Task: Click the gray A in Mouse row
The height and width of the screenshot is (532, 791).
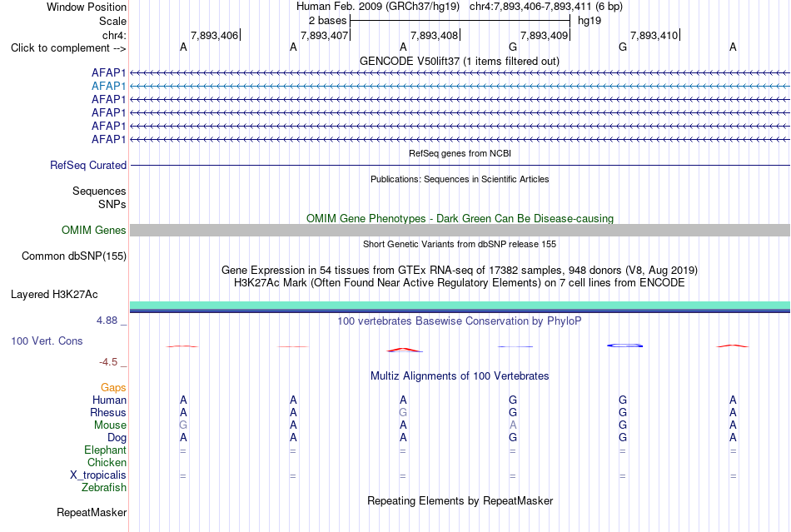Action: tap(513, 425)
